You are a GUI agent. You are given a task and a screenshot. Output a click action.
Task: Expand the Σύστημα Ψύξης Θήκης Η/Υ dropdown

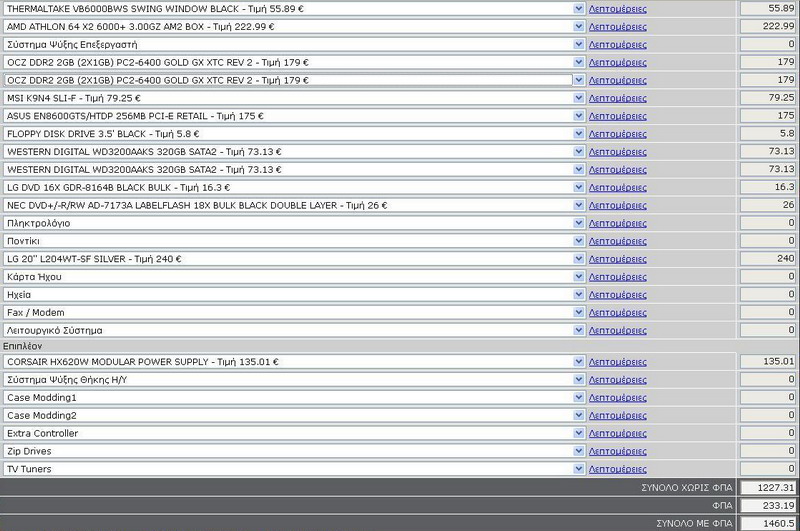(293, 380)
